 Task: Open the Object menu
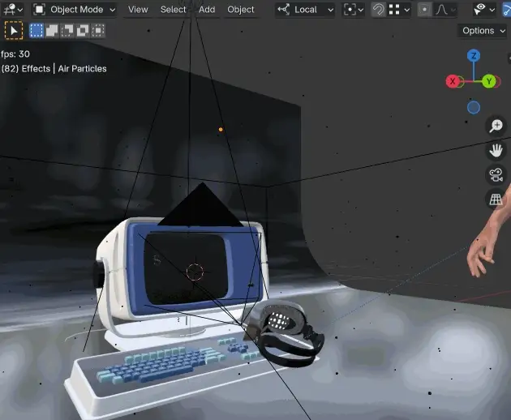tap(241, 10)
